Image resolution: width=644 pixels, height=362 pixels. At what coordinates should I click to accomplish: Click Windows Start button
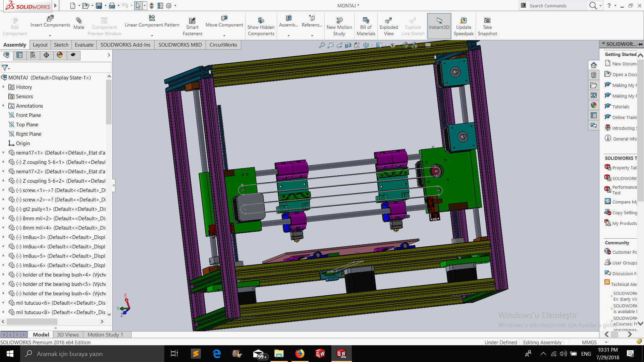tap(10, 354)
